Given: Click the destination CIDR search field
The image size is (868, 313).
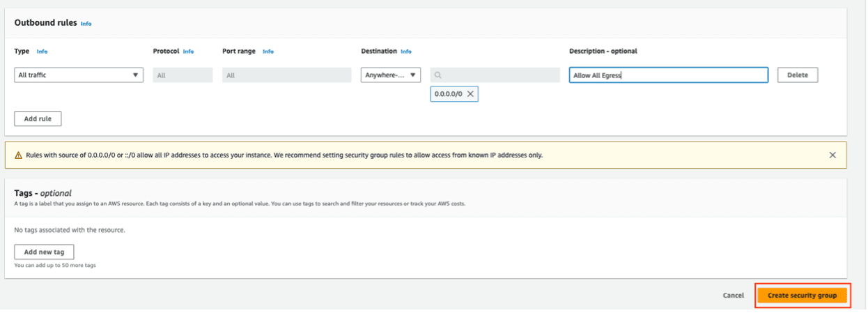Looking at the screenshot, I should [x=498, y=75].
